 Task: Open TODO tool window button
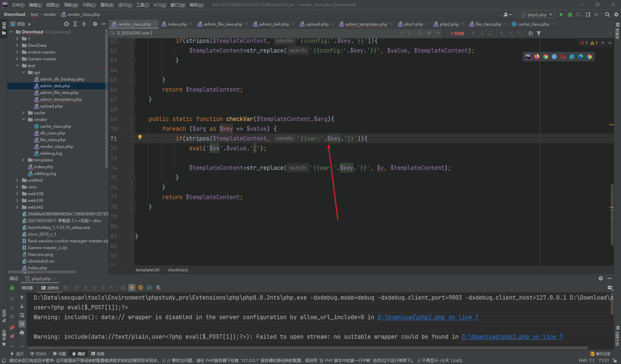pos(38,354)
